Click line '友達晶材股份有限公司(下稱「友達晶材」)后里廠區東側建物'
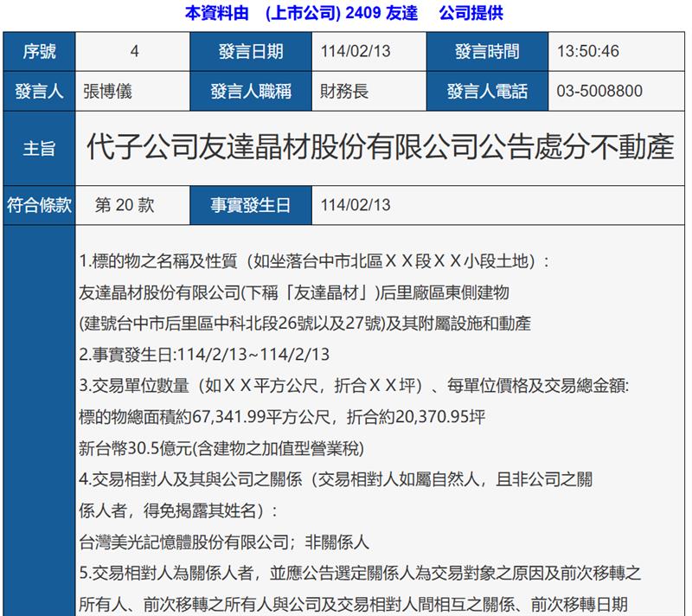Screen dimensions: 692x616 tap(294, 292)
